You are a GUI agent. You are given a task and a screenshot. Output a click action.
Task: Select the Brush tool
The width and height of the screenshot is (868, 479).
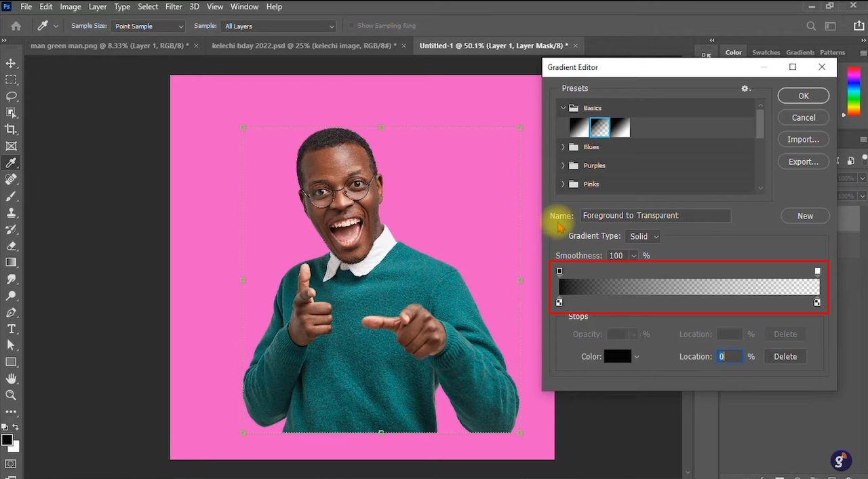[11, 196]
